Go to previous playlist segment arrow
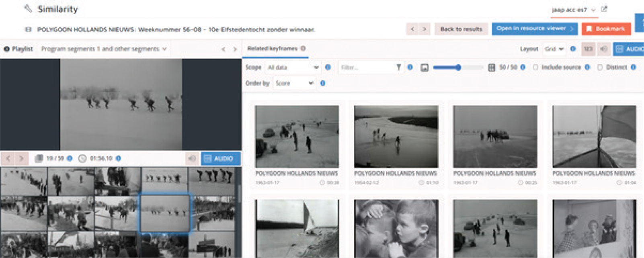The width and height of the screenshot is (644, 258). 224,49
